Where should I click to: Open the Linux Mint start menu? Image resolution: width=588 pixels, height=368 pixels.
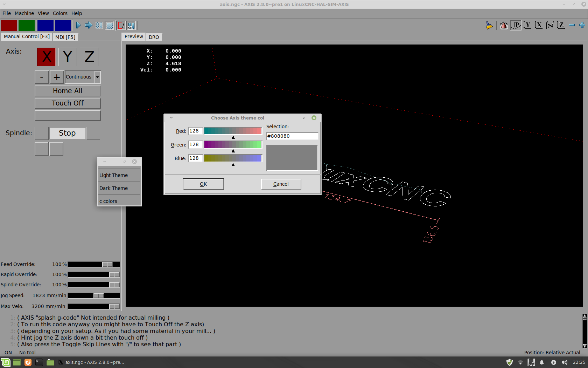click(6, 362)
